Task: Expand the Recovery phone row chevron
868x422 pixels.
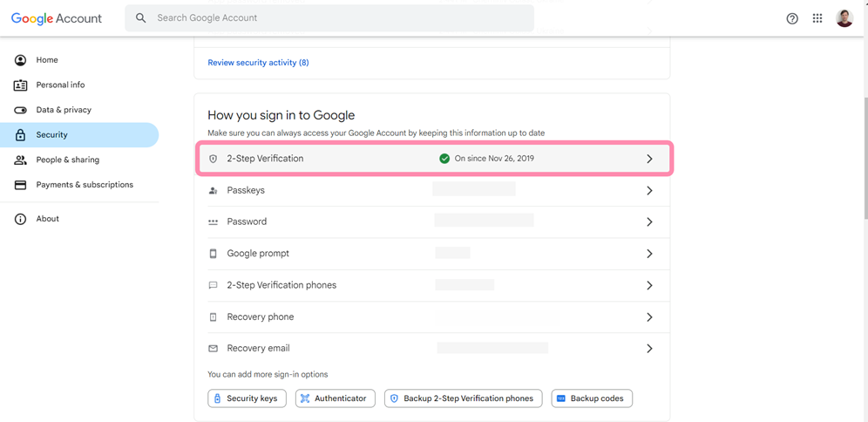Action: pos(650,317)
